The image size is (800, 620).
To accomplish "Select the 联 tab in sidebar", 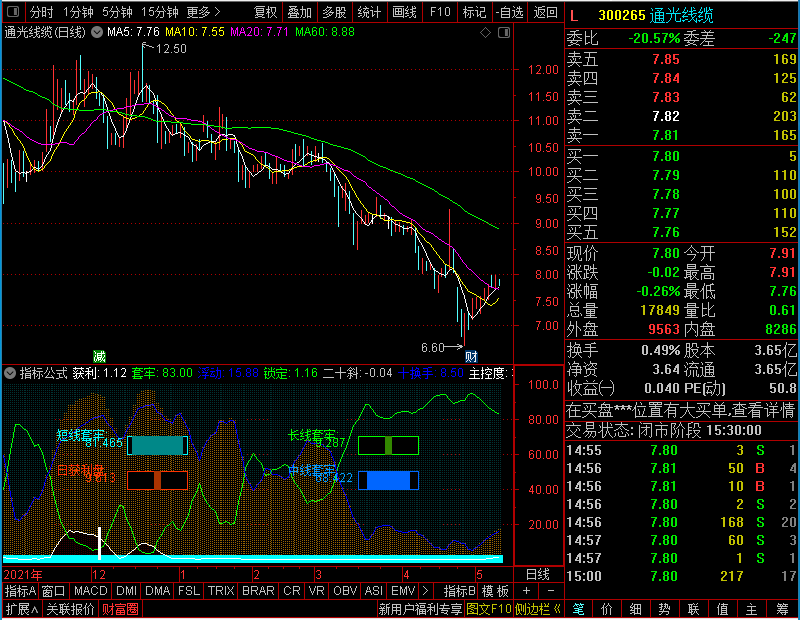I will point(693,609).
